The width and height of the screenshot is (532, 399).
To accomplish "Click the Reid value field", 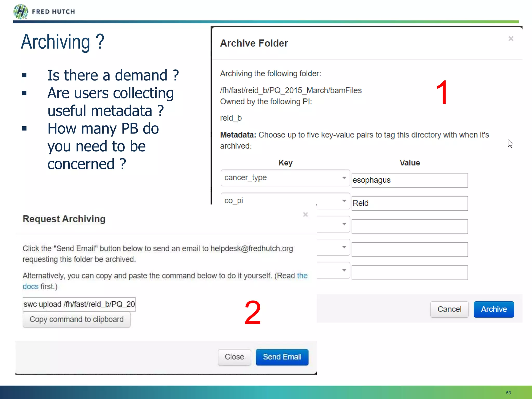I will click(410, 203).
